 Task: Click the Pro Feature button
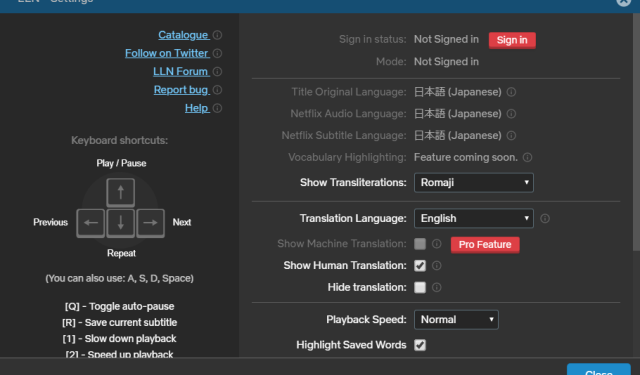(x=485, y=244)
